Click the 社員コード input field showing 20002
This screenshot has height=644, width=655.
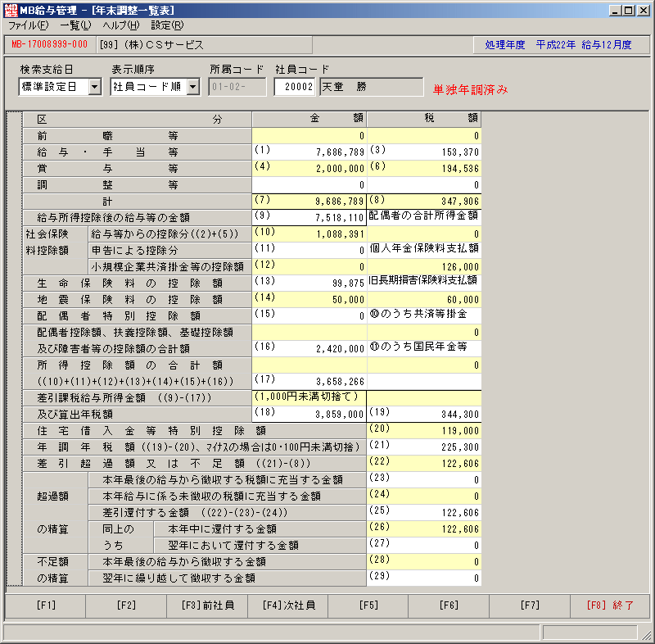pyautogui.click(x=295, y=87)
